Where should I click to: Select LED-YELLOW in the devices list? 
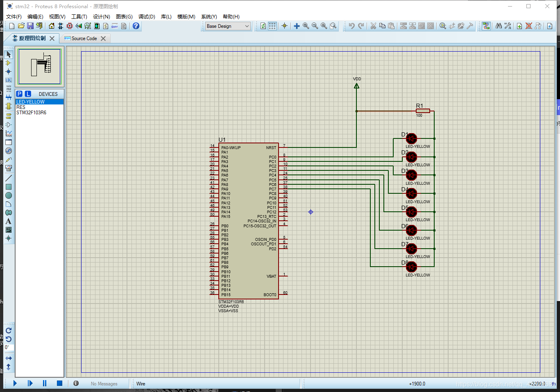[x=39, y=102]
